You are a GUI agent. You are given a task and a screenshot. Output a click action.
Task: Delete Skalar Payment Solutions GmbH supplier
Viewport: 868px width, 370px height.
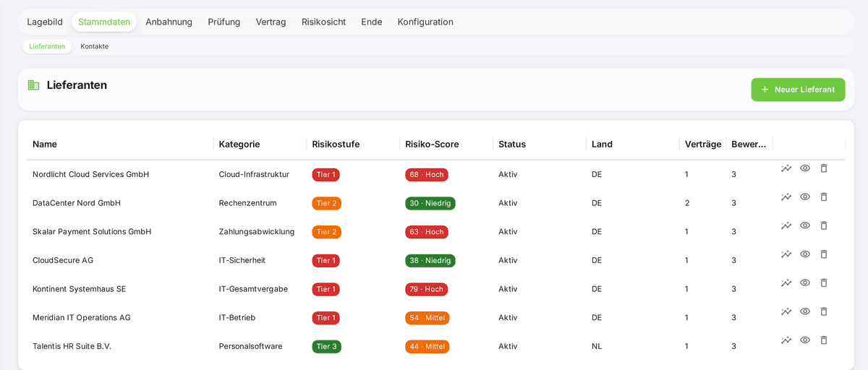(824, 225)
